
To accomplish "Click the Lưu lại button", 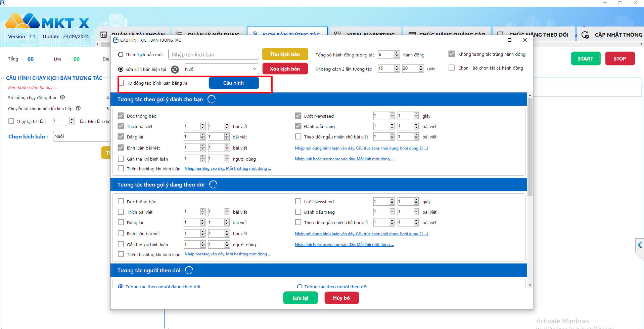I will [x=300, y=298].
